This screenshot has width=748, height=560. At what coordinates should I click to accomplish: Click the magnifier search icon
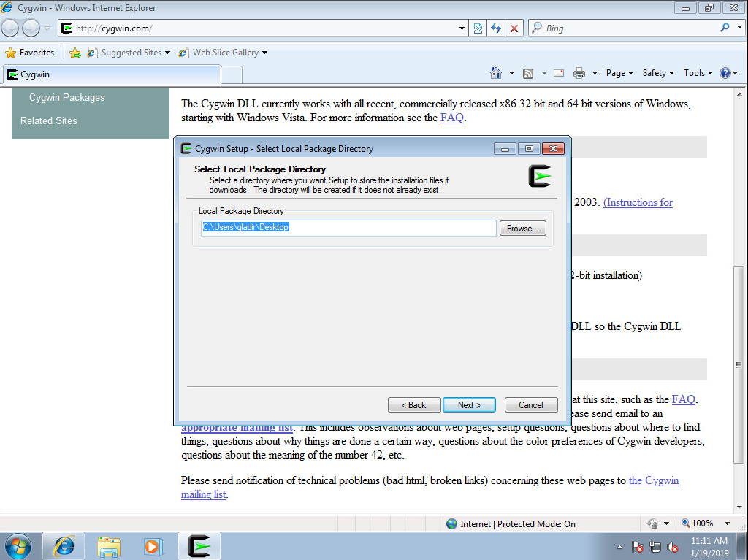(x=725, y=28)
